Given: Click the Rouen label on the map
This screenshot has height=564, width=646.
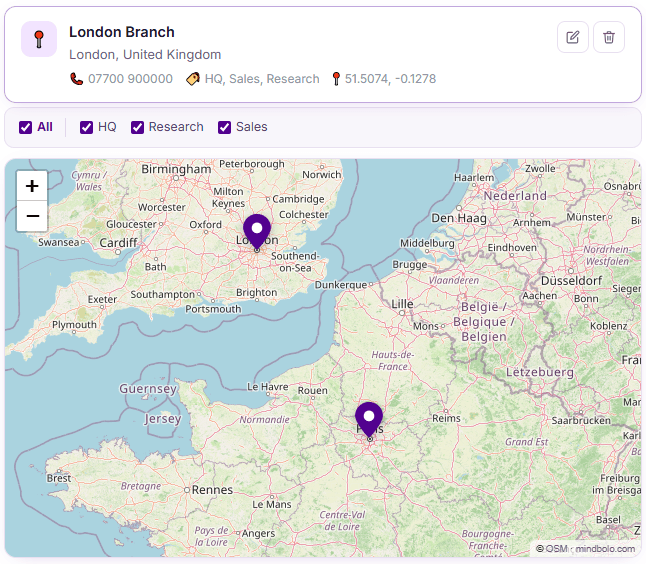Looking at the screenshot, I should pos(313,391).
